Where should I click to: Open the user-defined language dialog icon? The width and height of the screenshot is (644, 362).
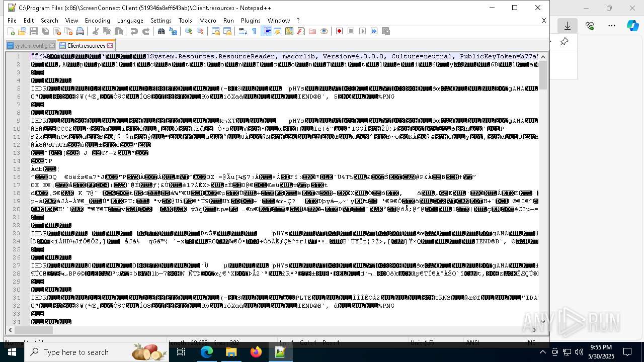click(278, 31)
